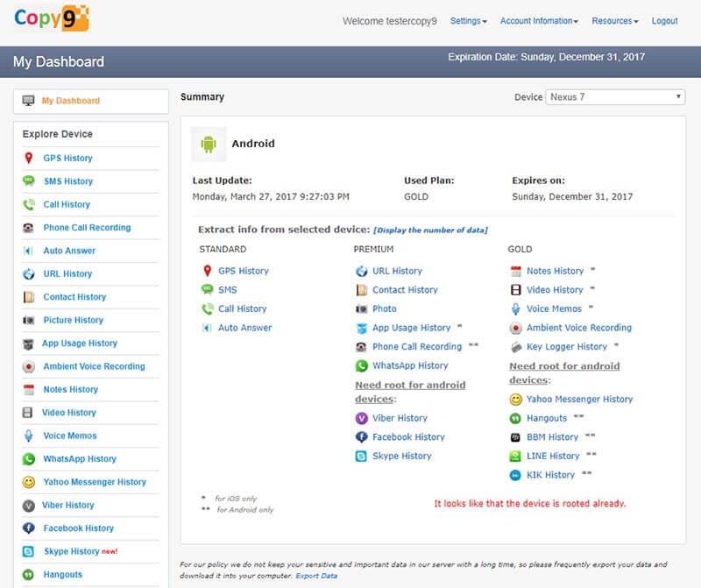Viewport: 701px width, 588px height.
Task: Click the Voice Memos microphone icon in sidebar
Action: click(x=29, y=436)
